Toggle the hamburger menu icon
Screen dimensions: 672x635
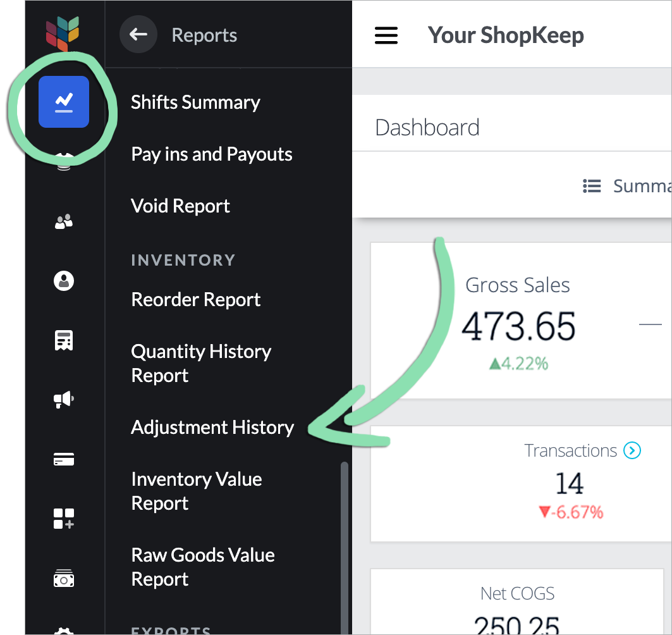pyautogui.click(x=386, y=35)
